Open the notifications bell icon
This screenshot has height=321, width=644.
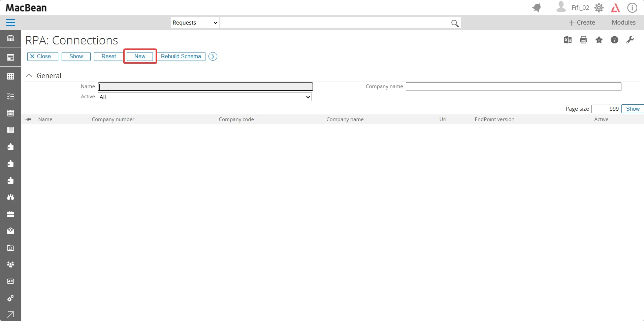coord(537,7)
